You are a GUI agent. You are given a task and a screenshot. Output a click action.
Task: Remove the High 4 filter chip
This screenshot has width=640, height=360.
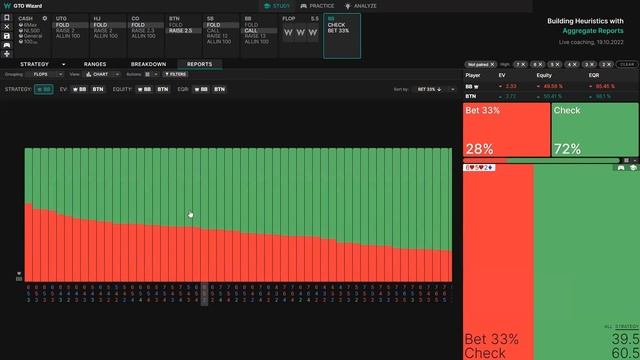[574, 64]
